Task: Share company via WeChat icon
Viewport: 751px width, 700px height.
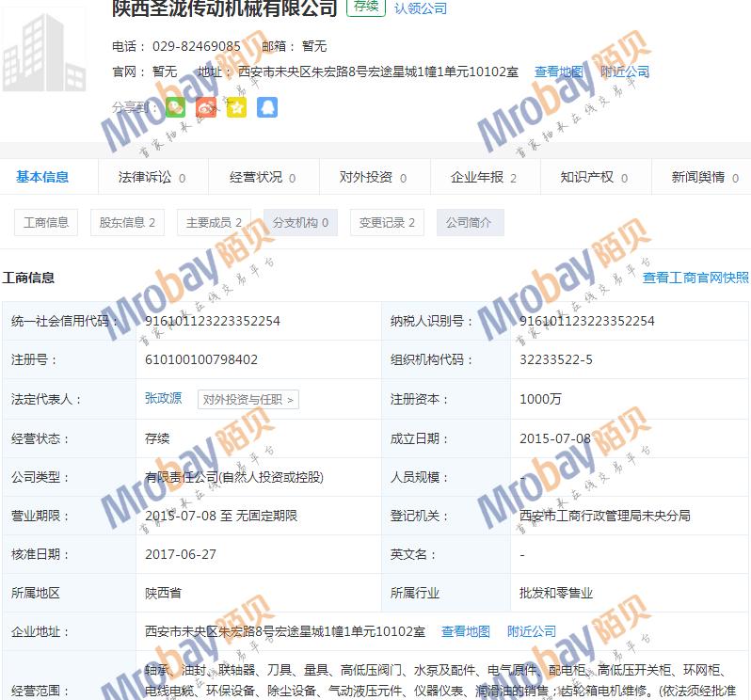Action: pyautogui.click(x=176, y=107)
